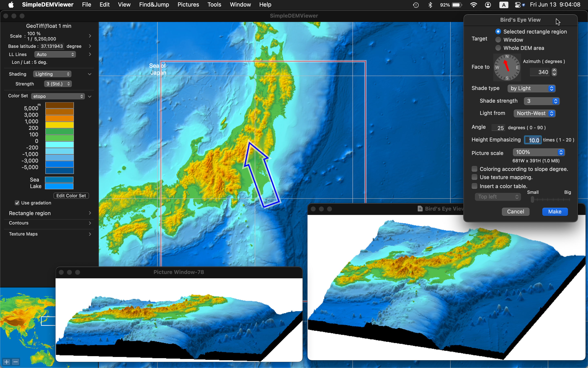Toggle the Use gradation checkbox
Image resolution: width=588 pixels, height=368 pixels.
[x=17, y=203]
